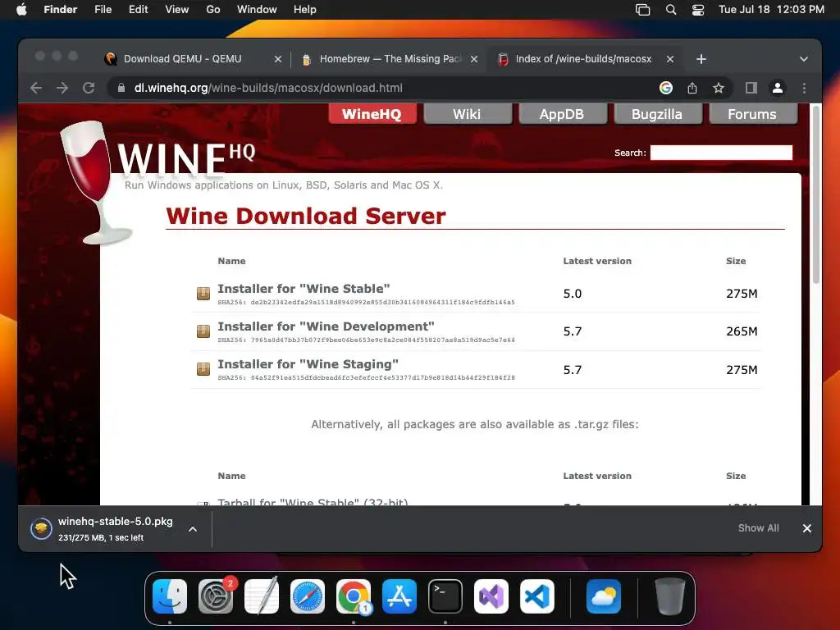The width and height of the screenshot is (840, 630).
Task: Click the Wine Staging package icon
Action: [x=203, y=369]
